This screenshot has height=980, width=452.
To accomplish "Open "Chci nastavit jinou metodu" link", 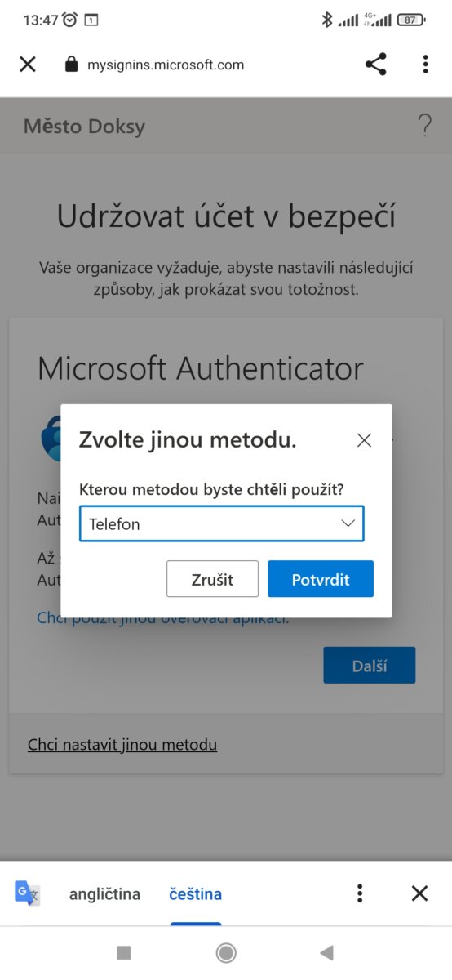I will pos(122,745).
